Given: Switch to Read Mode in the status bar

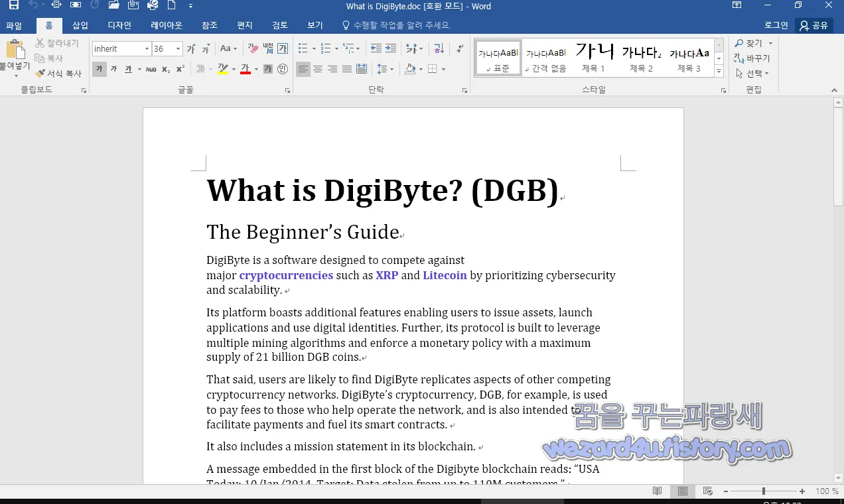Looking at the screenshot, I should pyautogui.click(x=657, y=491).
